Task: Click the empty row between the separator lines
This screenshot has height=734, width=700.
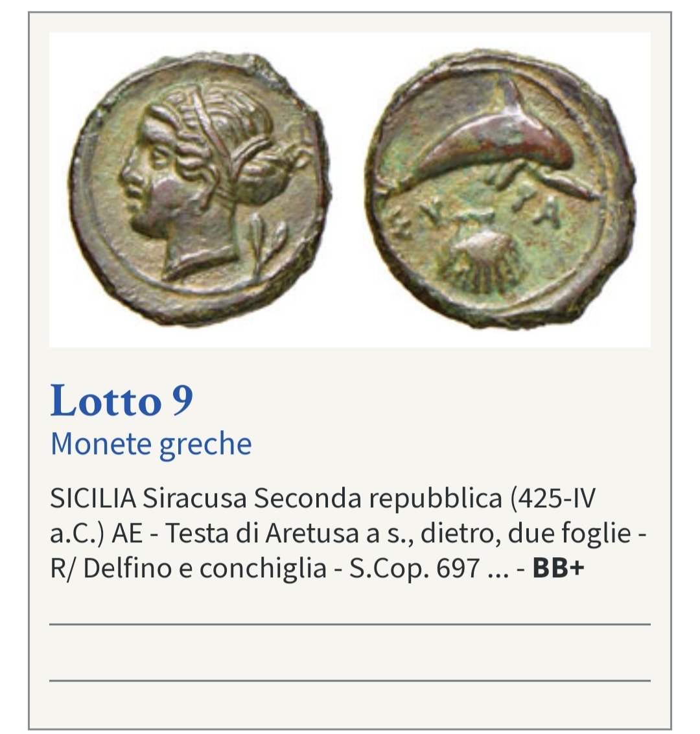Action: tap(350, 652)
